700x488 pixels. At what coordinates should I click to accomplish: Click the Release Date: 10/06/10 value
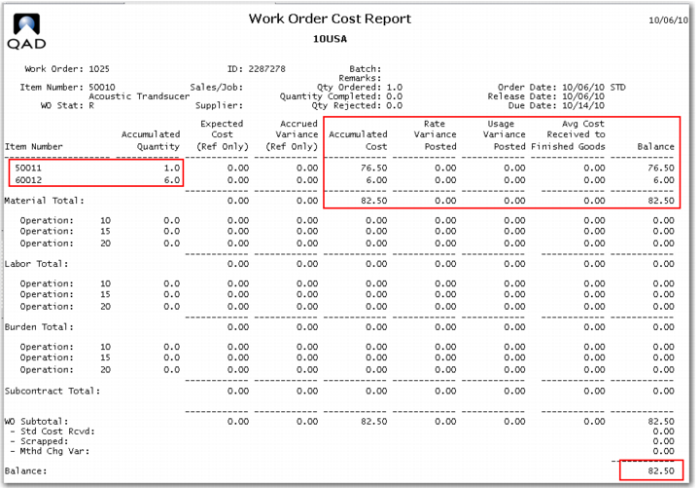pos(583,96)
